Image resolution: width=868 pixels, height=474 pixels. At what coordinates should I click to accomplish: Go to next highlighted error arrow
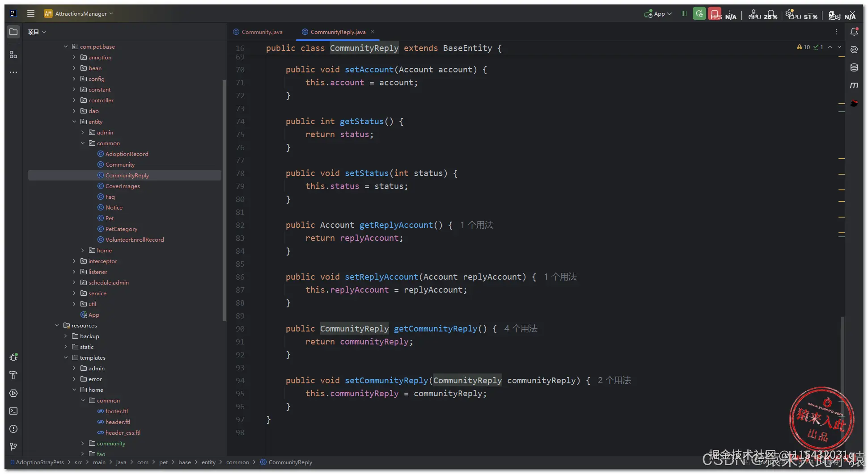point(839,47)
